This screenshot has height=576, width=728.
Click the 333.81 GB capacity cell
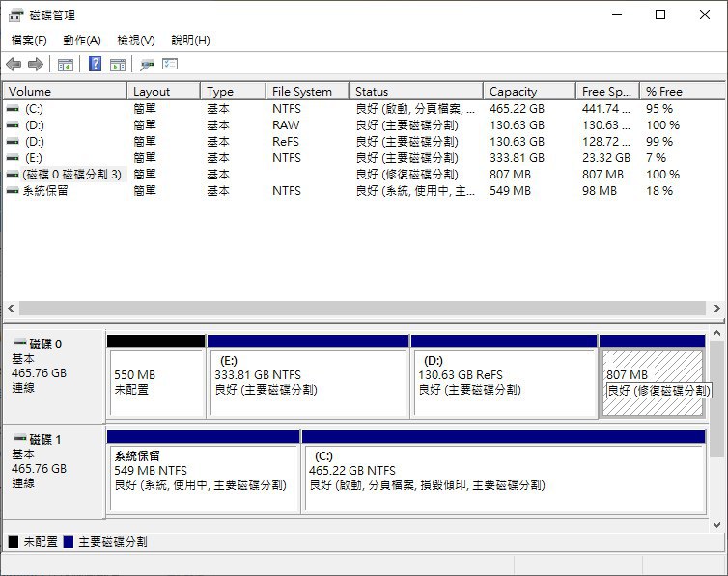517,158
